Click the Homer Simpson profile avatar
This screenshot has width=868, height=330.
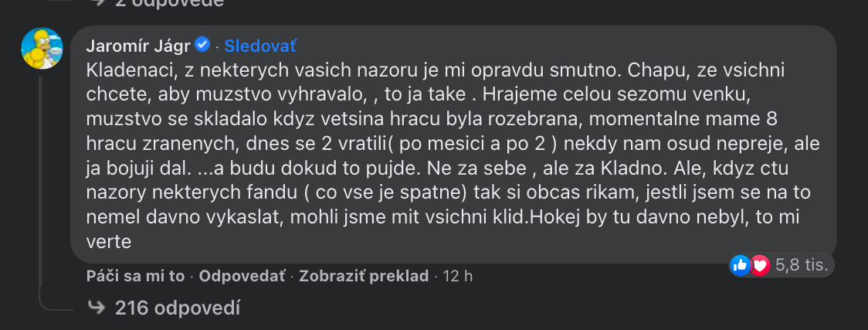tap(42, 49)
